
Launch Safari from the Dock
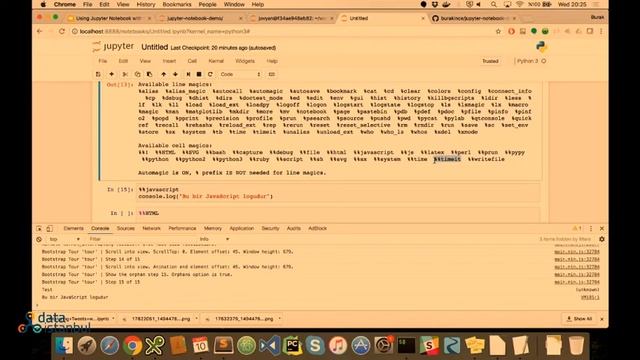tap(109, 346)
